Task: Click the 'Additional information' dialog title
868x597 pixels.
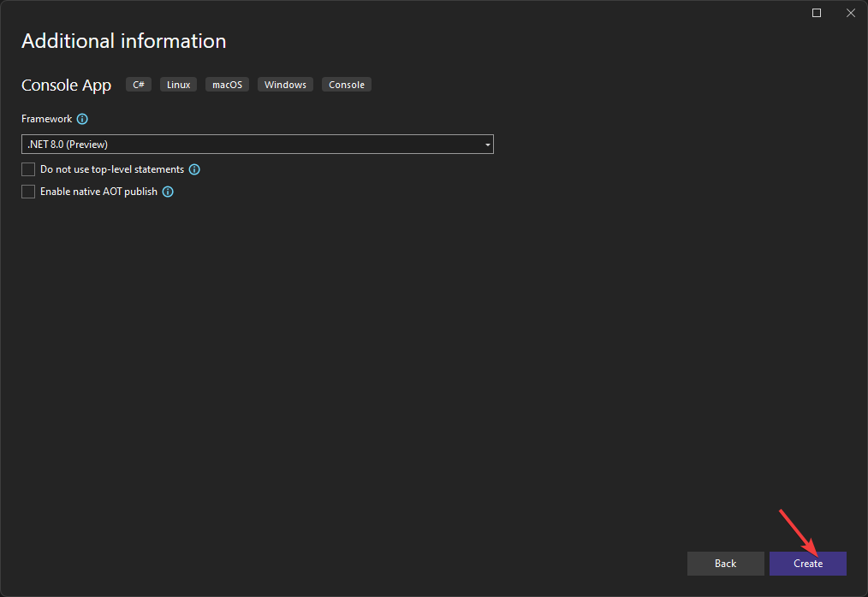Action: point(123,41)
